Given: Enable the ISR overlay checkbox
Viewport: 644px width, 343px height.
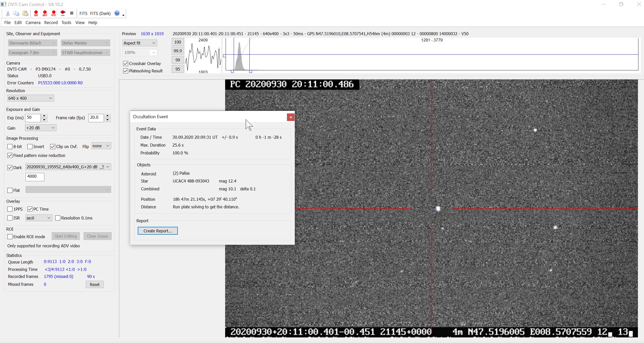Looking at the screenshot, I should point(10,218).
